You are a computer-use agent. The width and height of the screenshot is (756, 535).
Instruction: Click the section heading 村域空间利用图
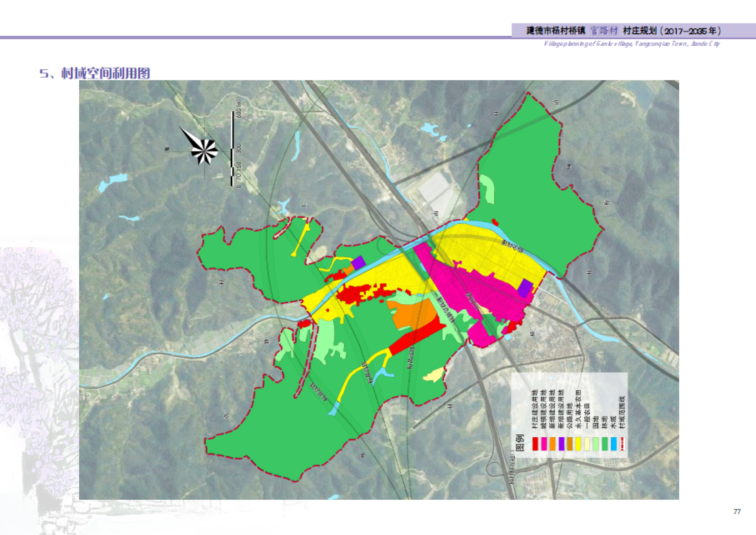coord(104,73)
